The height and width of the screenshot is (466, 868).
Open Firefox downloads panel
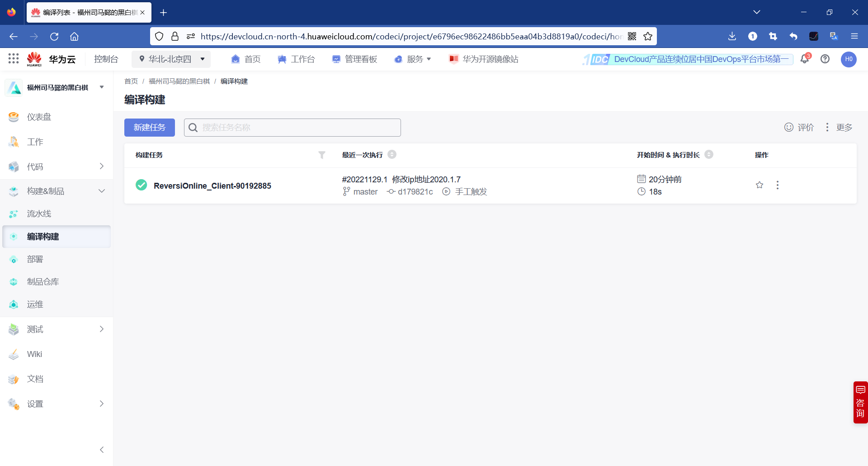(x=732, y=36)
